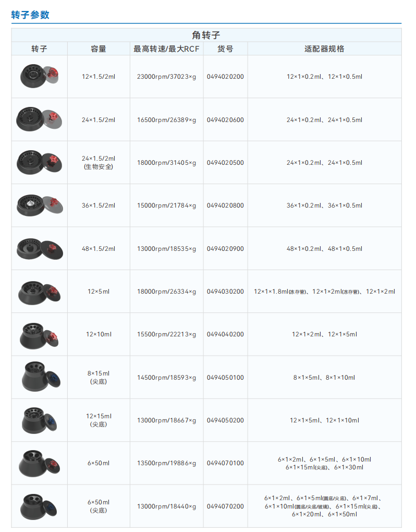Select the 12×10ml rotor thumbnail
Viewport: 416px width, 532px height.
39,335
